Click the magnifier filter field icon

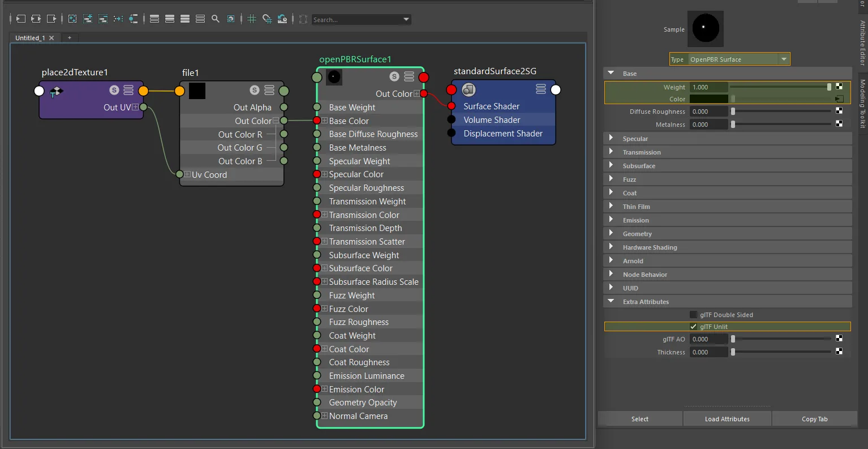(216, 19)
